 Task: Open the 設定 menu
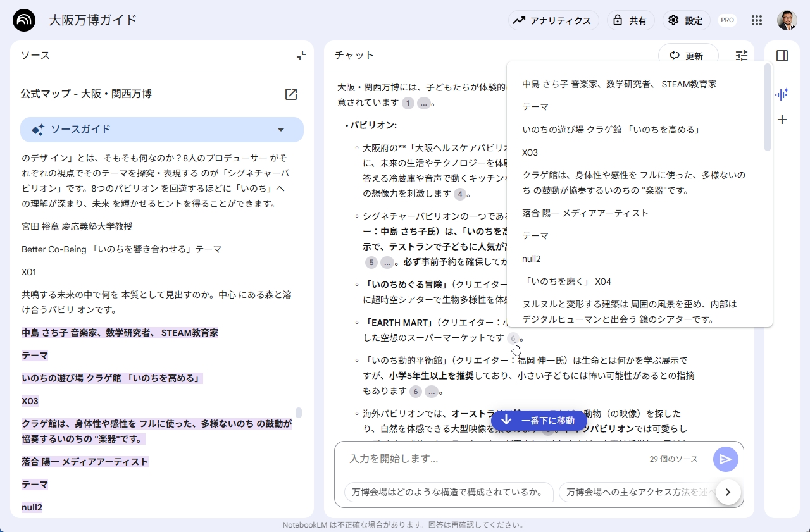click(686, 20)
